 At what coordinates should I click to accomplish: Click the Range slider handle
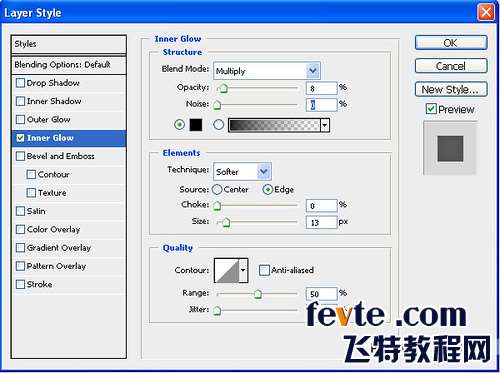258,294
